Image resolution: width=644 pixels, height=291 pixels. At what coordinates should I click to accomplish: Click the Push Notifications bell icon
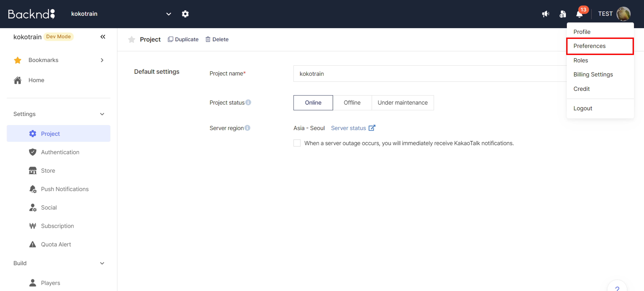(33, 189)
